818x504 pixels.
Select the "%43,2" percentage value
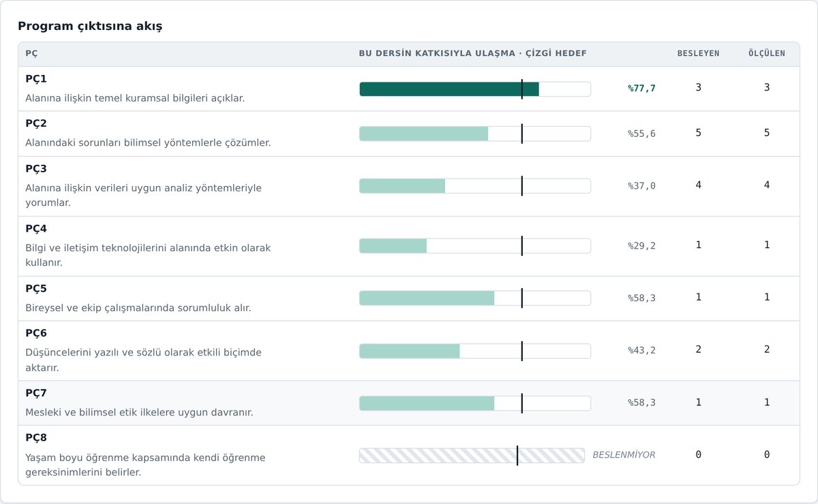click(x=641, y=351)
